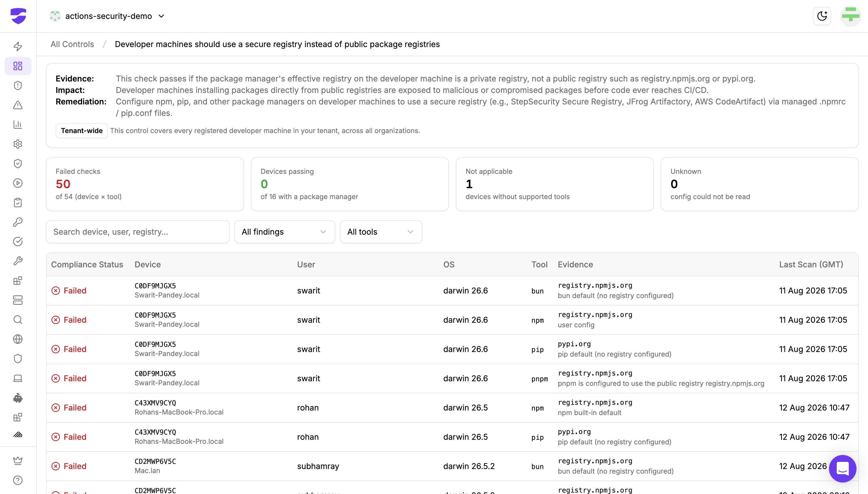Open the purple chat support bubble

842,469
